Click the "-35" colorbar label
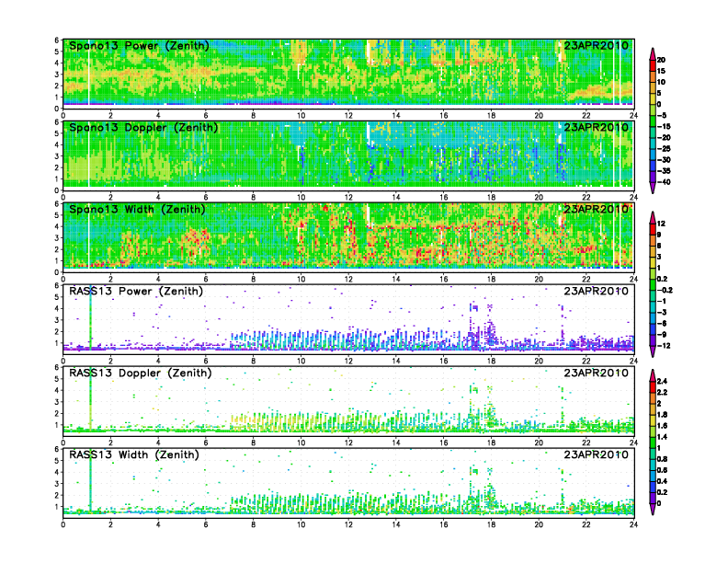Image resolution: width=728 pixels, height=563 pixels. [x=664, y=171]
